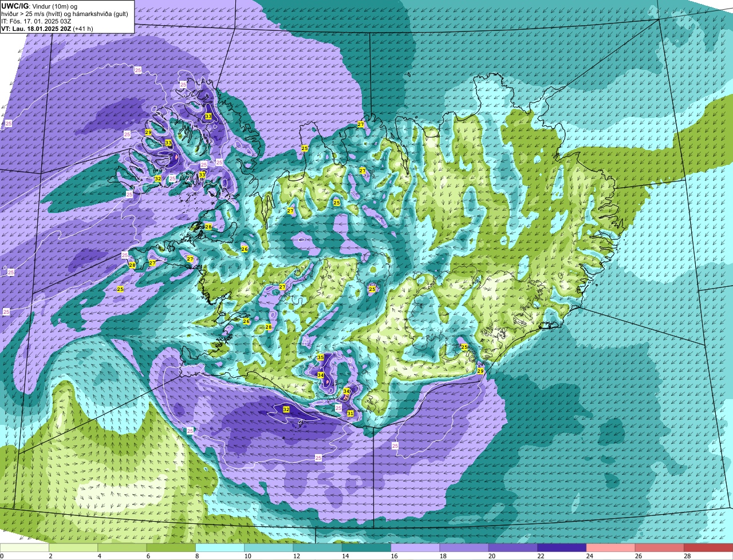Click the 12–14 m/s teal legend swatch
The width and height of the screenshot is (733, 560).
coord(318,548)
